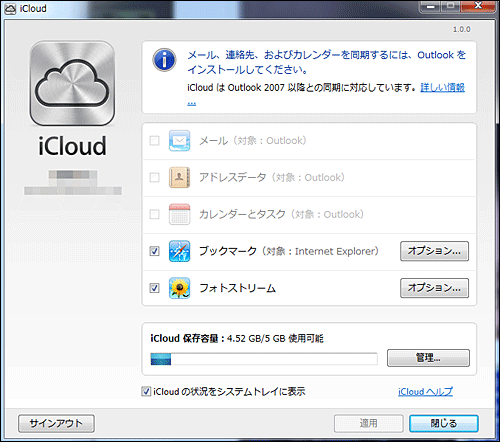500x442 pixels.
Task: Click the 適用 button
Action: (x=369, y=424)
